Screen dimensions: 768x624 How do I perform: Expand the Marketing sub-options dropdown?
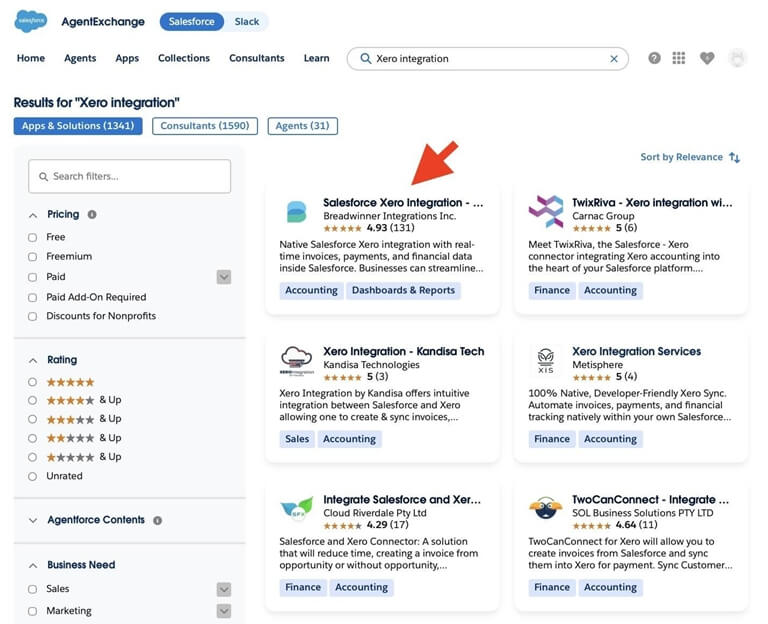[x=224, y=611]
